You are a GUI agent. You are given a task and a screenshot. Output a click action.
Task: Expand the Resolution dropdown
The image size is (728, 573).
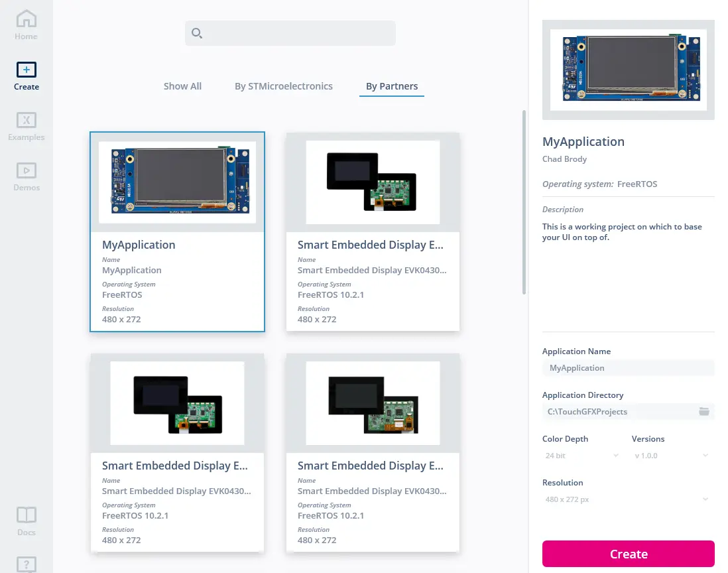[x=627, y=499]
